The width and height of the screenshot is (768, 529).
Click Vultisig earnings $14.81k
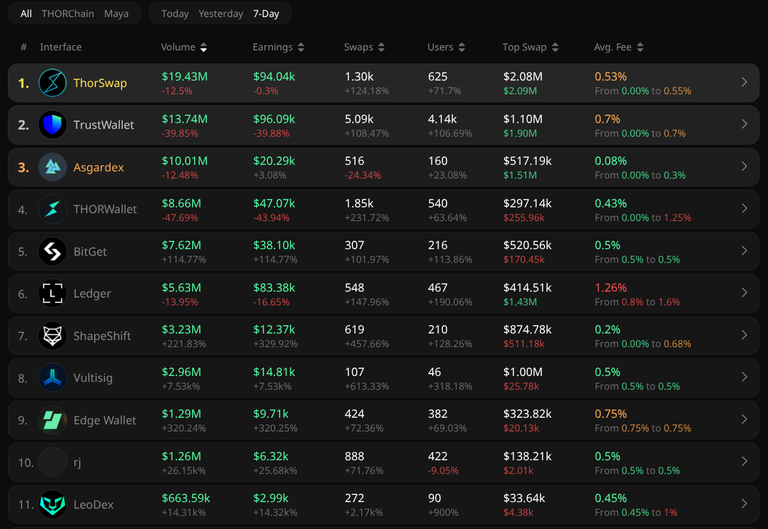274,372
